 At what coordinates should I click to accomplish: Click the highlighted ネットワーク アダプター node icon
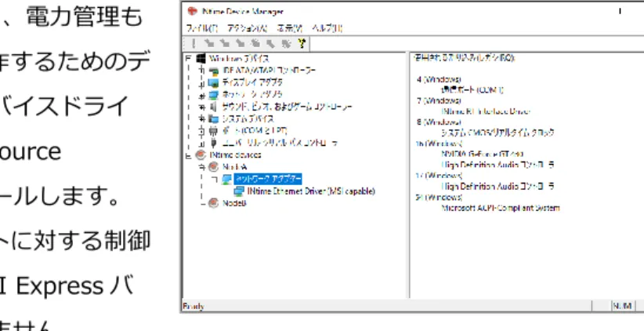click(x=226, y=179)
